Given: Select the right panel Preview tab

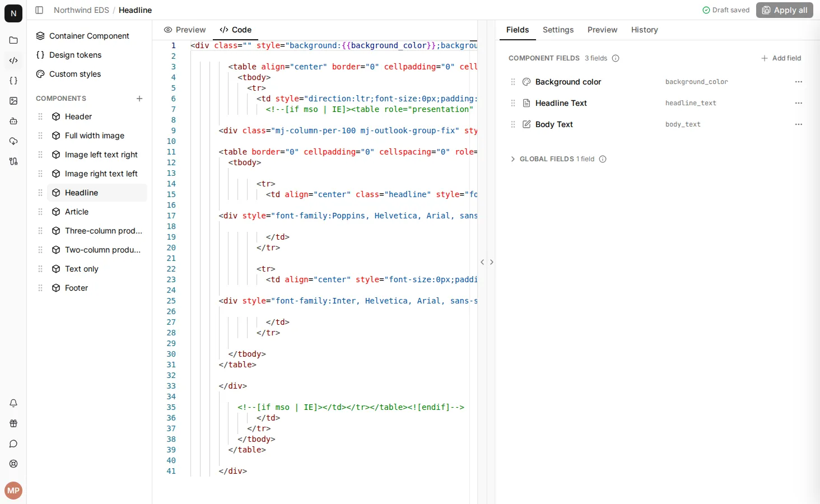Looking at the screenshot, I should (x=602, y=30).
